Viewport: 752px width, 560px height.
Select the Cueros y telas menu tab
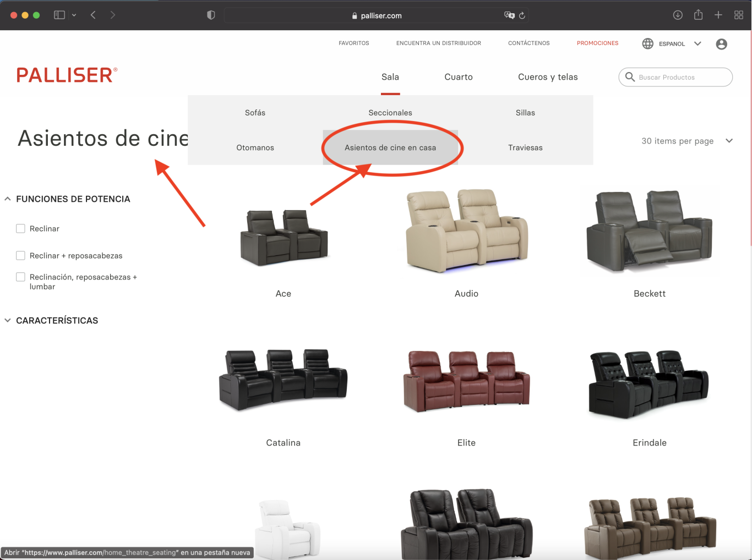(548, 77)
